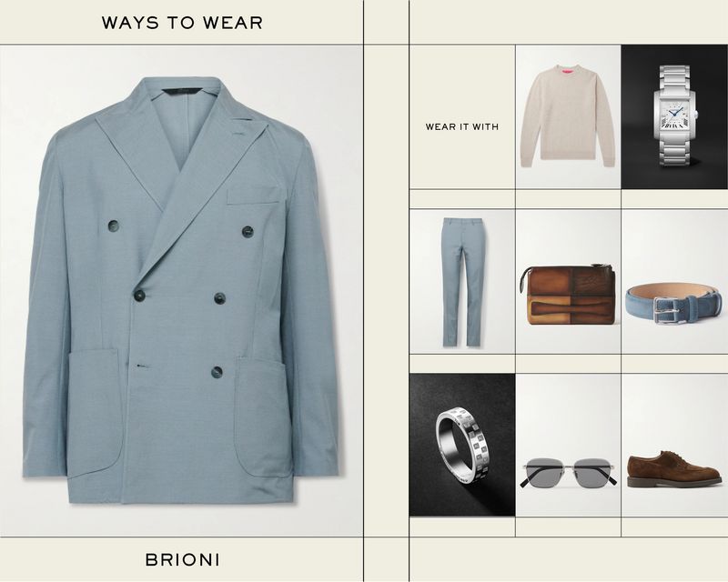Select the grey-lens sunglasses thumbnail
Screen dimensions: 728x582
click(568, 445)
